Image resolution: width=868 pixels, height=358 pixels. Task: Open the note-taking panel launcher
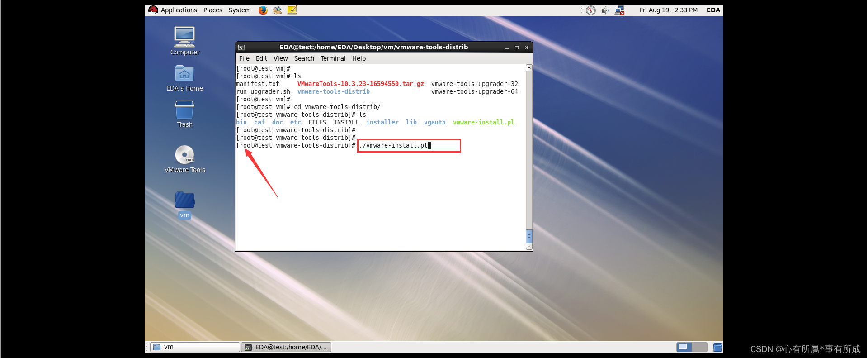292,10
